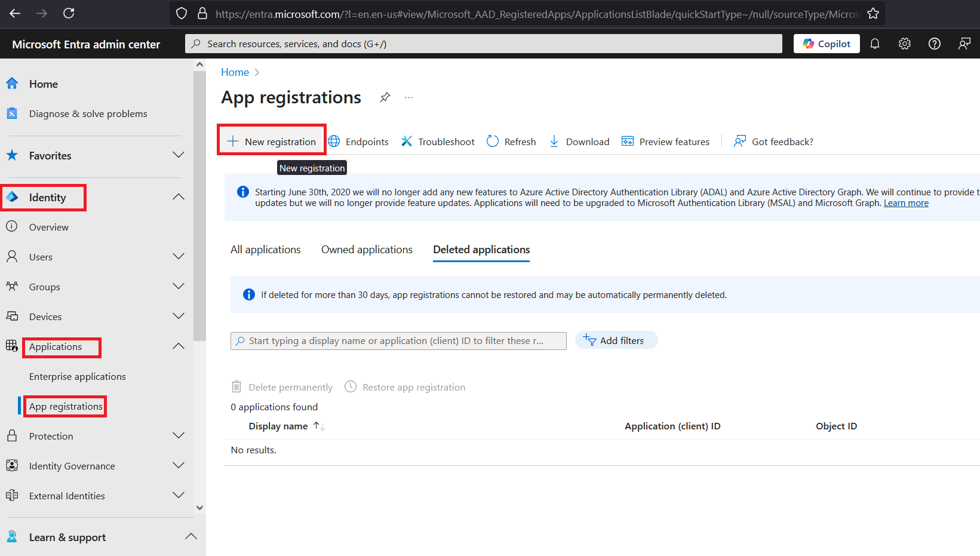
Task: Click the application filter search box
Action: pyautogui.click(x=398, y=340)
